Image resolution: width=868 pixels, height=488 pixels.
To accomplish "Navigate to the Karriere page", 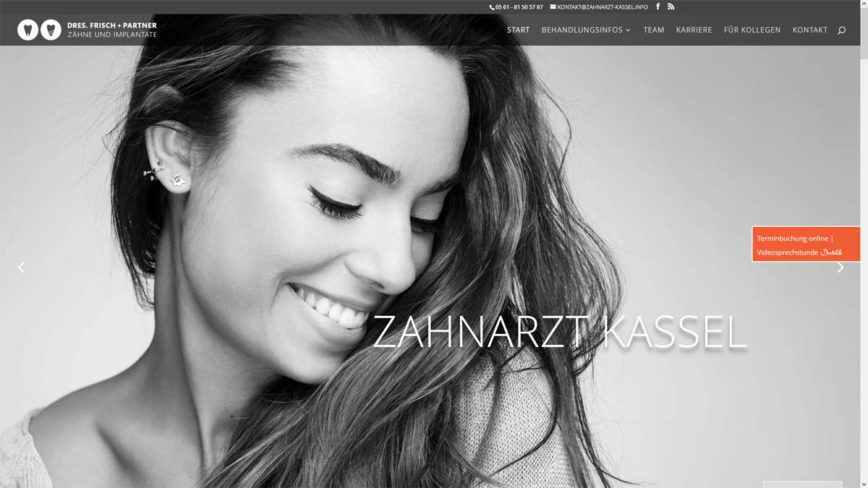I will pos(694,30).
